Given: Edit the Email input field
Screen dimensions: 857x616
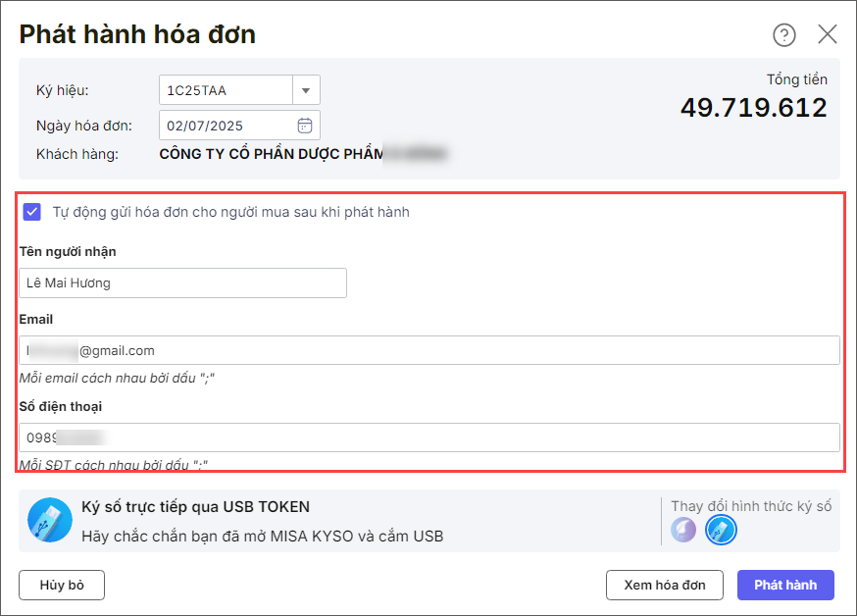Looking at the screenshot, I should pyautogui.click(x=429, y=350).
